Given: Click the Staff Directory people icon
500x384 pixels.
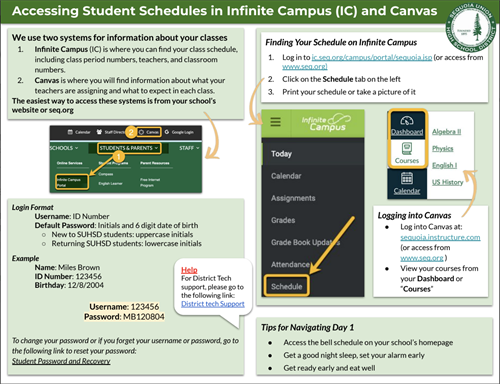Looking at the screenshot, I should click(x=99, y=132).
